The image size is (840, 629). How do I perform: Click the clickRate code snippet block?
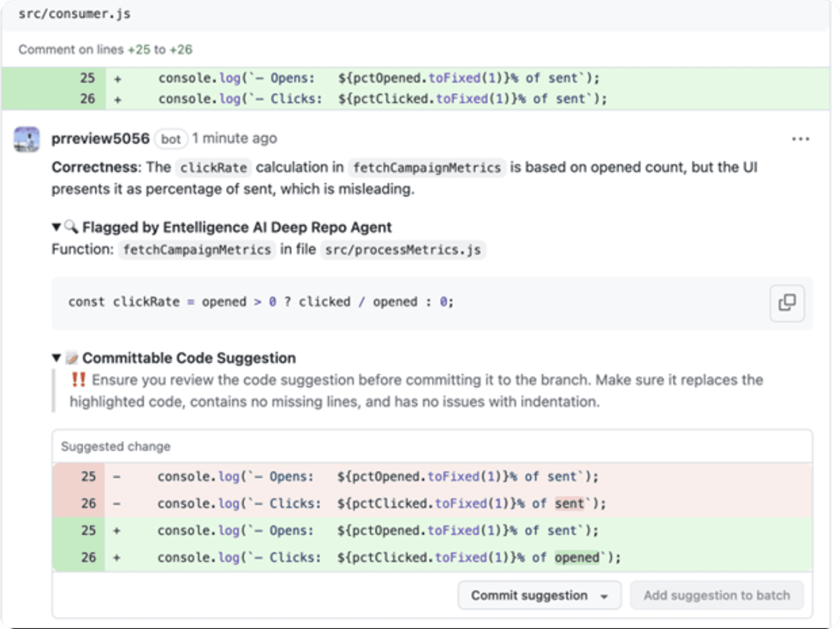pos(261,302)
